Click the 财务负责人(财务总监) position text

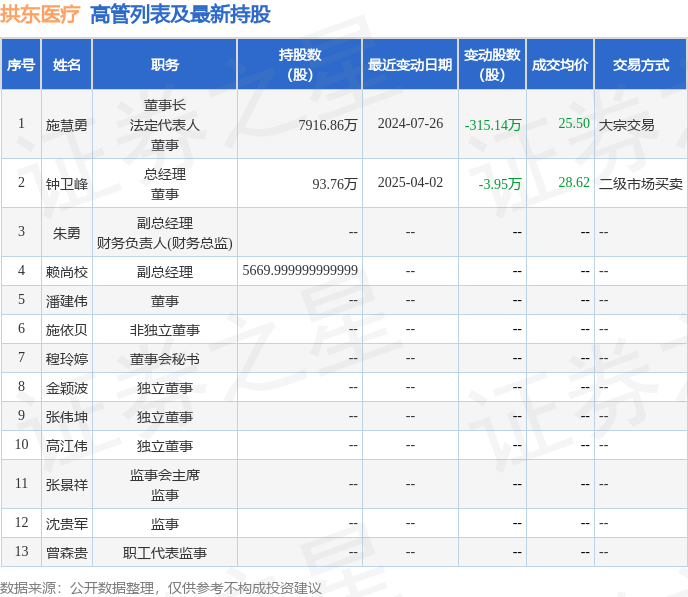click(165, 243)
